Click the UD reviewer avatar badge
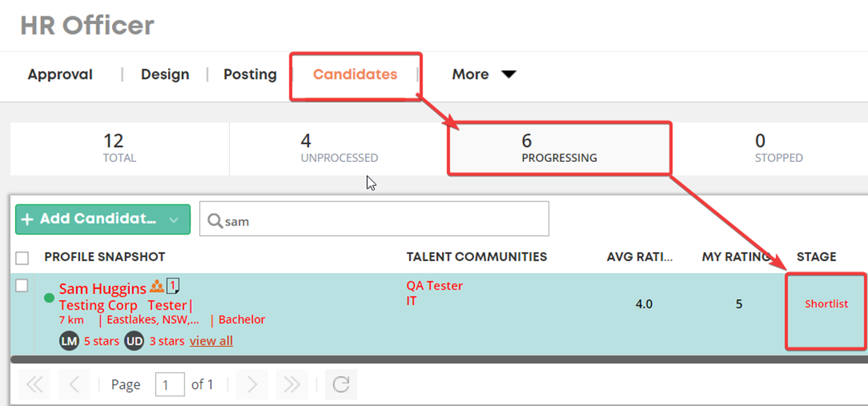The width and height of the screenshot is (868, 406). pyautogui.click(x=134, y=341)
